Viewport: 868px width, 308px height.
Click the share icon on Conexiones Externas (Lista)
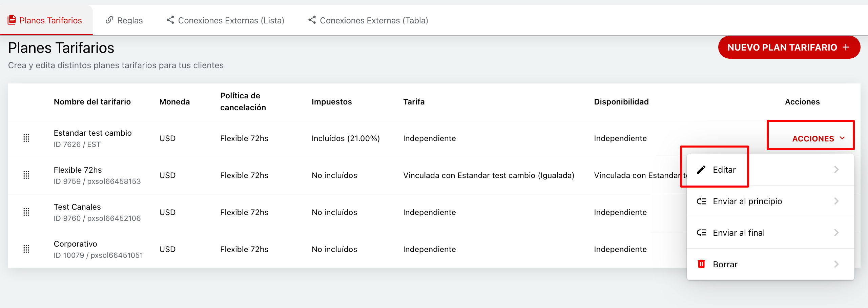pos(170,20)
